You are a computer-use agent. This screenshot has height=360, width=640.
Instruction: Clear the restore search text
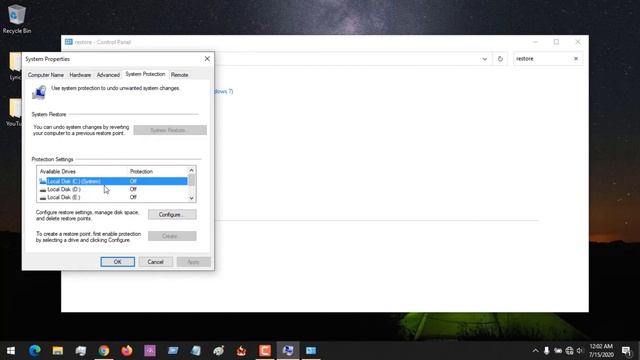(x=576, y=59)
